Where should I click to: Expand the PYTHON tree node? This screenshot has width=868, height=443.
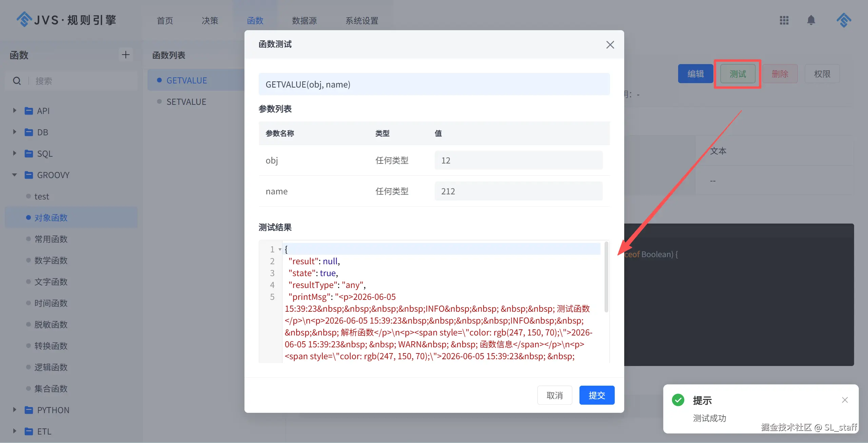[x=15, y=410]
